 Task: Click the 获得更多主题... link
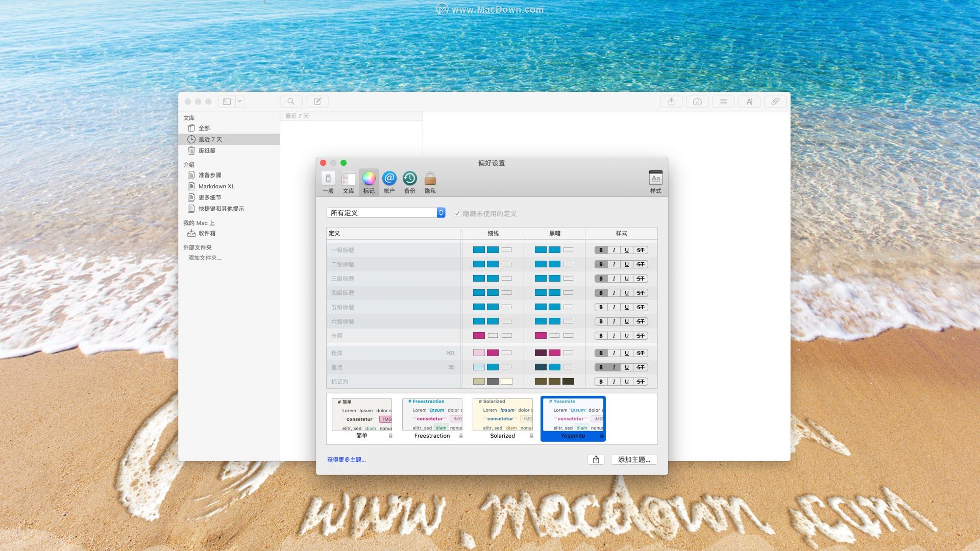click(x=346, y=460)
